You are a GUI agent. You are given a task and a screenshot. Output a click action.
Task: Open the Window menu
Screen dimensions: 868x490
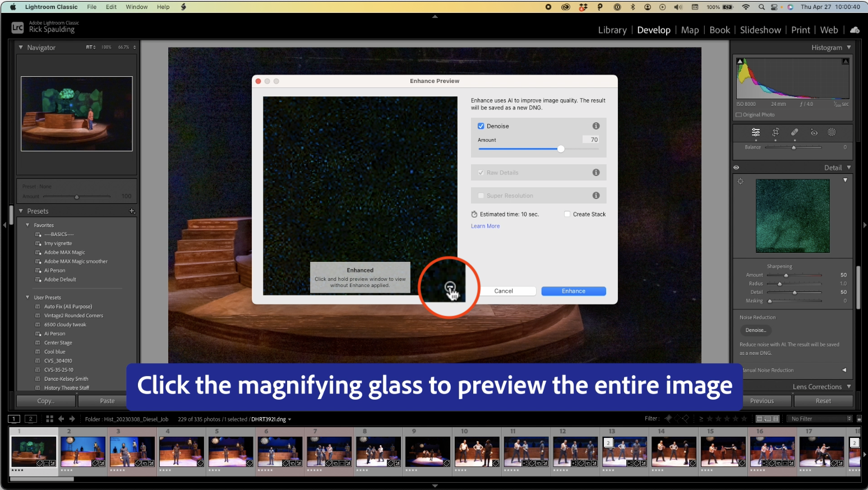(x=136, y=7)
